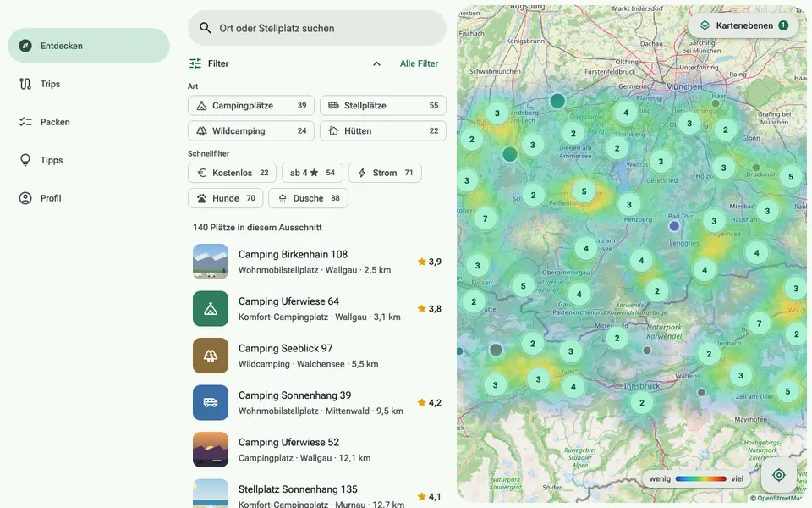Click the 4,2 star rating of Sonnenhang 39

pos(430,403)
